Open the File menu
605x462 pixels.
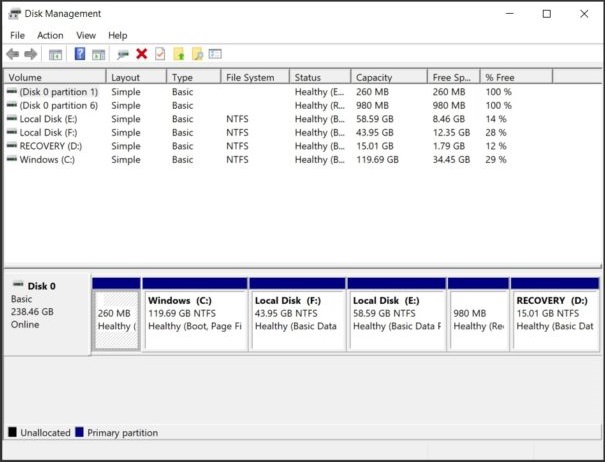[x=18, y=35]
